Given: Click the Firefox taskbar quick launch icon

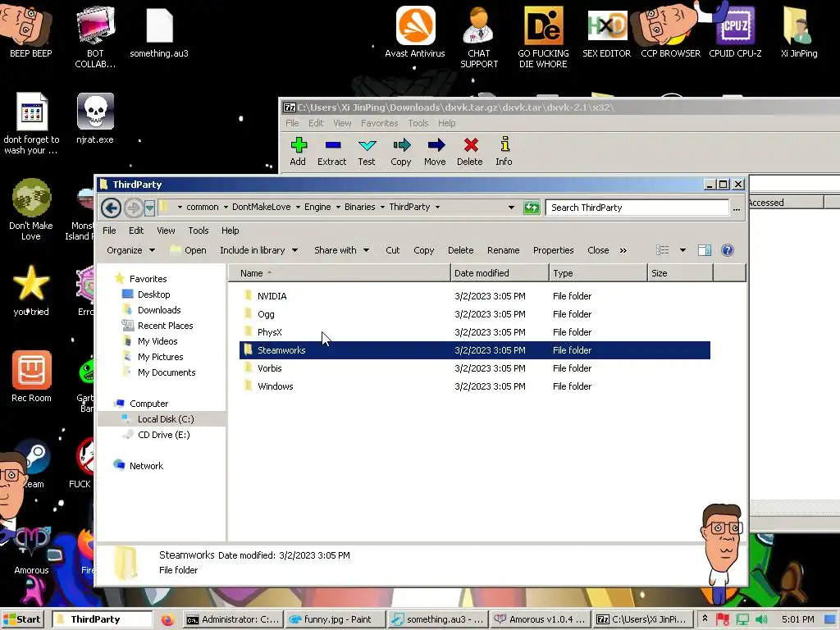Looking at the screenshot, I should point(167,619).
